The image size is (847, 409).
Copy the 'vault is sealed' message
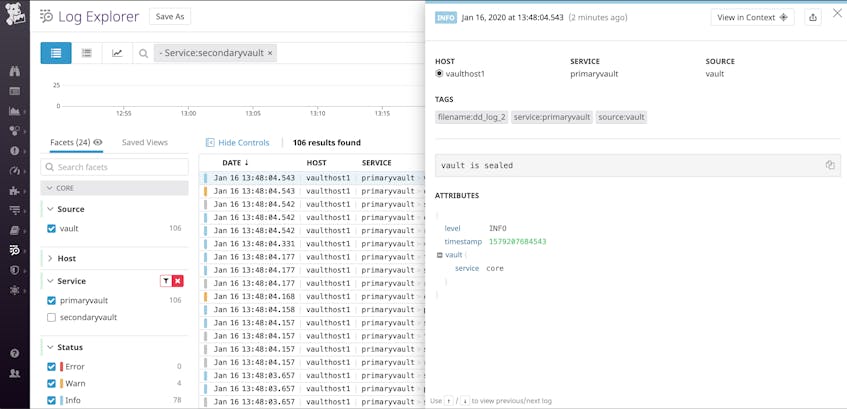(x=830, y=165)
